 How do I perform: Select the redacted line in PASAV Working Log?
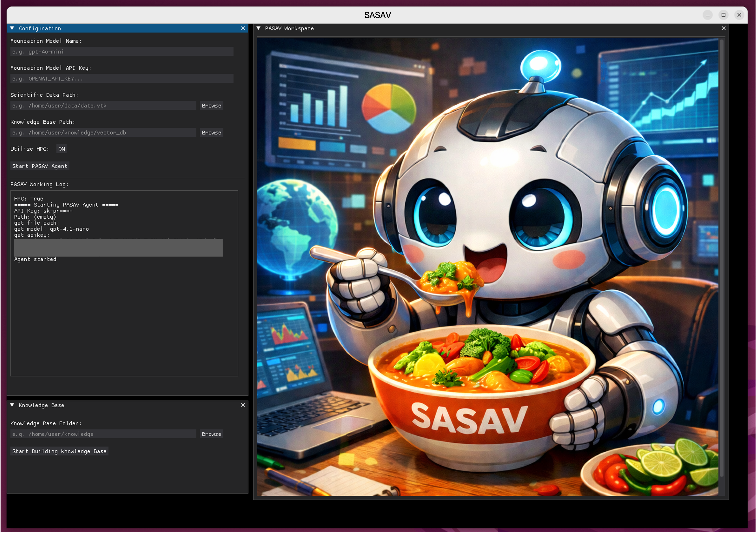pyautogui.click(x=118, y=248)
